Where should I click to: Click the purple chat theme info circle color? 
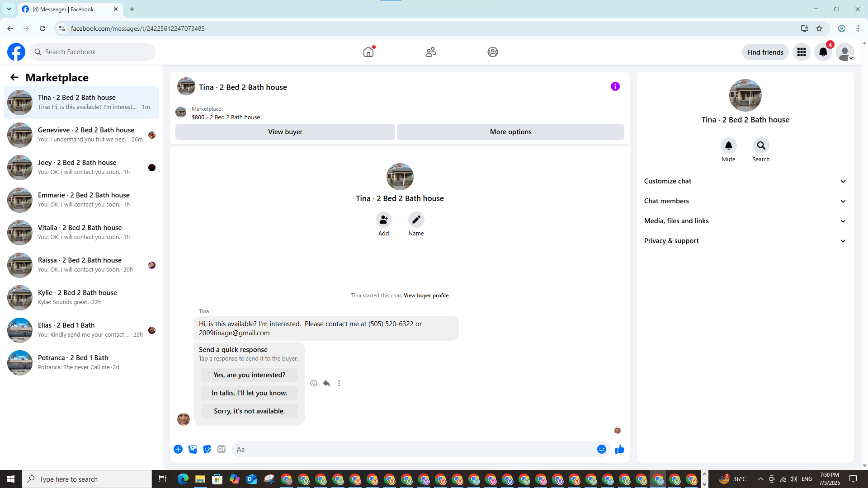point(615,86)
